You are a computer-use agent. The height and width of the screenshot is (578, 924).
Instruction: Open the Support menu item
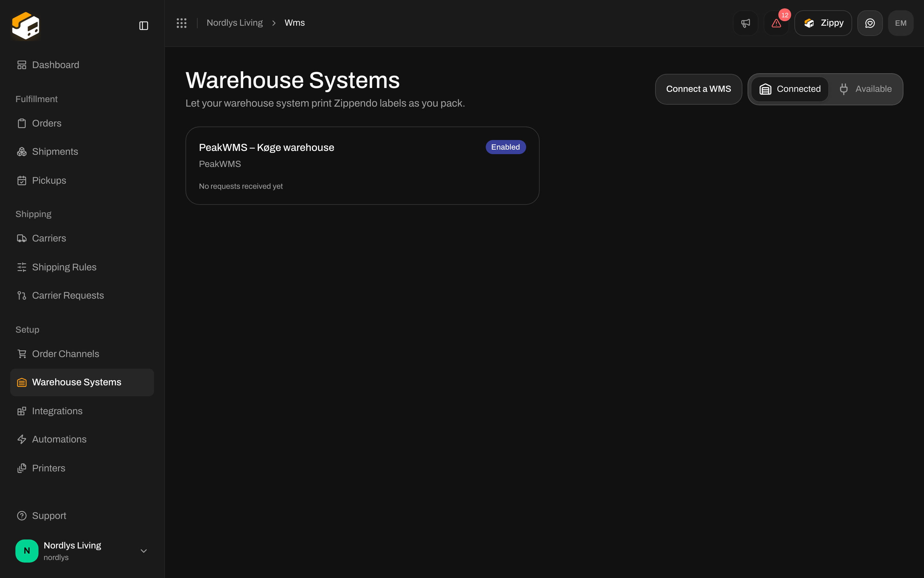[82, 516]
